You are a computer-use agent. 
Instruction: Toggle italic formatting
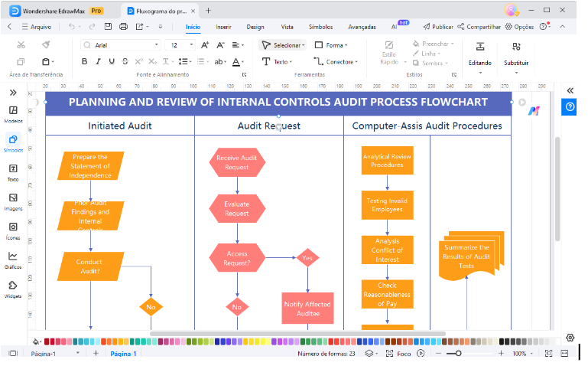(98, 61)
